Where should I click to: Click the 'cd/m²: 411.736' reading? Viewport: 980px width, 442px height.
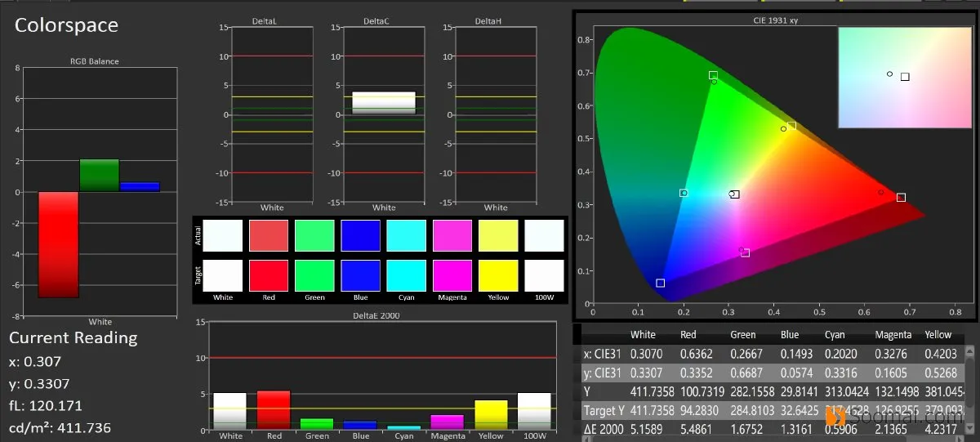coord(60,427)
